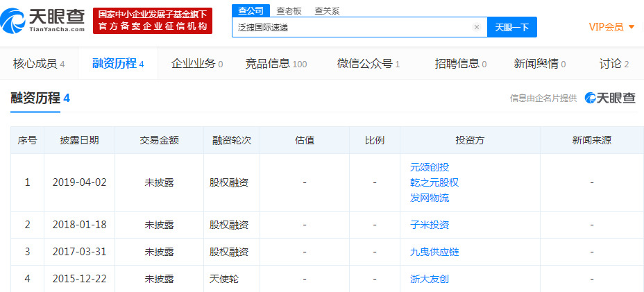Open investor link 乾之元股权

point(434,182)
